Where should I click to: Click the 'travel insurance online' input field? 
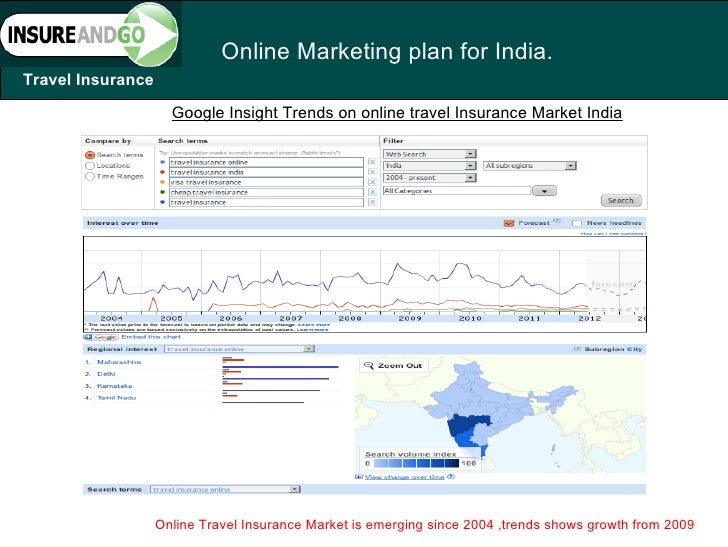(266, 162)
